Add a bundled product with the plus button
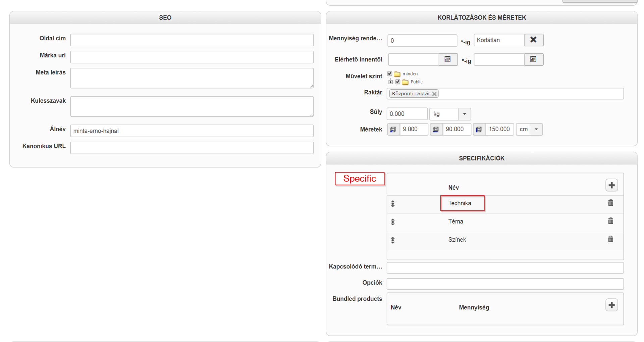Screen dimensions: 644x342 click(612, 305)
